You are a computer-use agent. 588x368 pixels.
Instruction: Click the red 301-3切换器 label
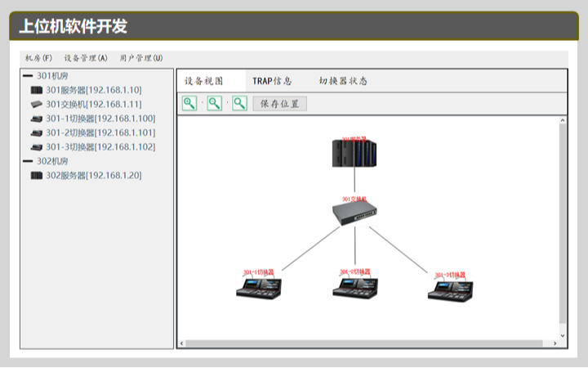click(x=450, y=275)
